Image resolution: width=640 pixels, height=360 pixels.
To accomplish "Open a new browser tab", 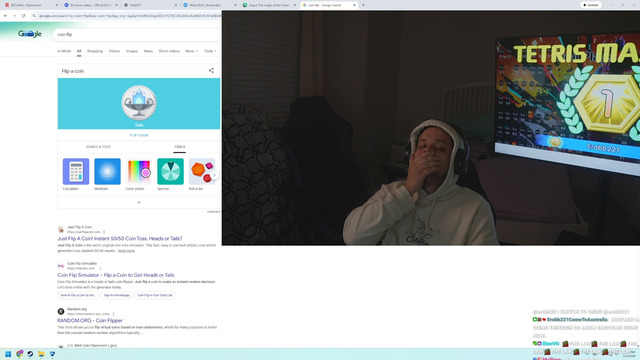I will click(363, 5).
